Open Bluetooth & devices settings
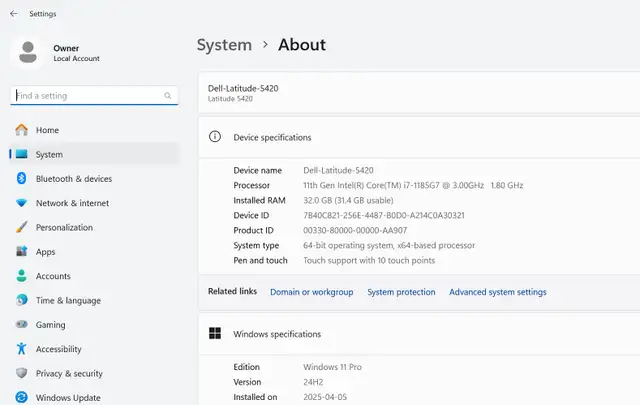 [x=94, y=178]
